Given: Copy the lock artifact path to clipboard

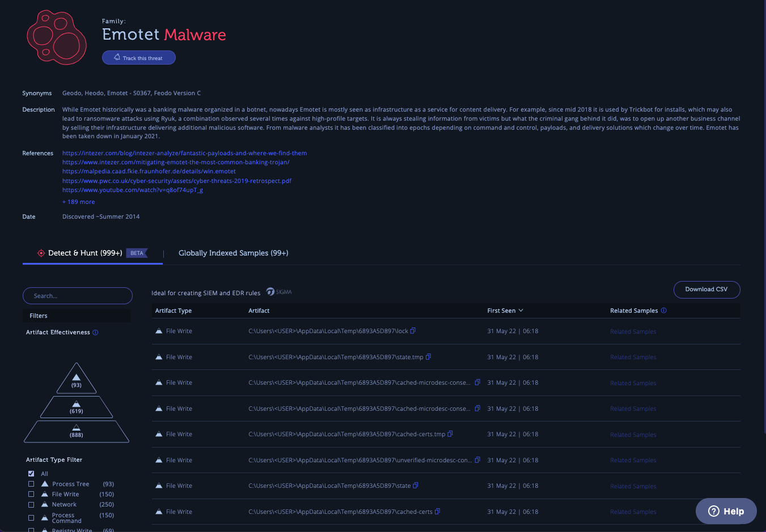Looking at the screenshot, I should coord(414,330).
